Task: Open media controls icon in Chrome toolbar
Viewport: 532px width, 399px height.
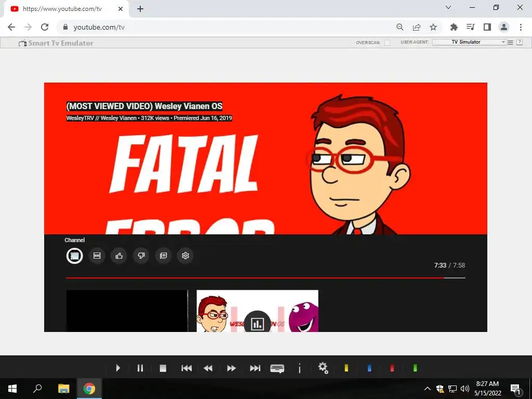Action: click(x=471, y=27)
